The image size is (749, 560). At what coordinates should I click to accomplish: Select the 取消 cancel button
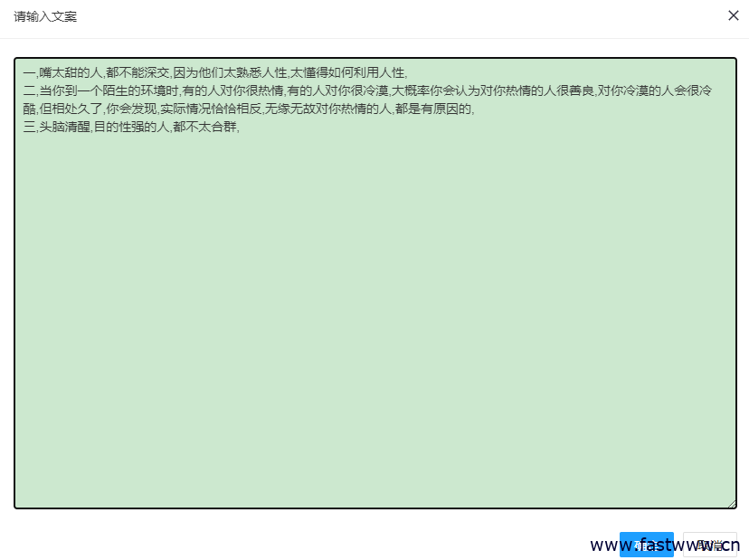(x=712, y=545)
